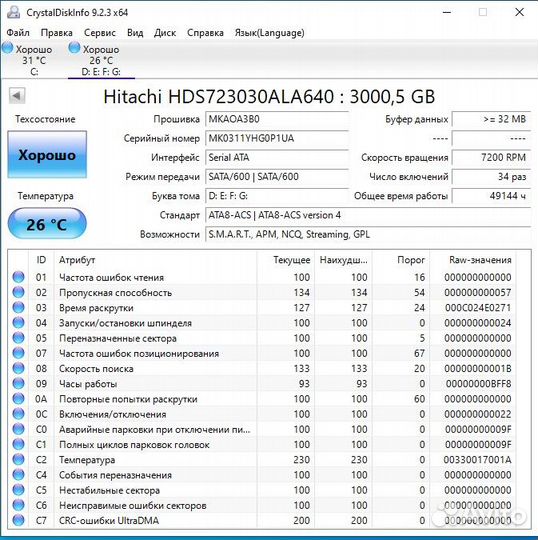
Task: Click CrystalDiskInfo app icon in title bar
Action: pos(14,12)
